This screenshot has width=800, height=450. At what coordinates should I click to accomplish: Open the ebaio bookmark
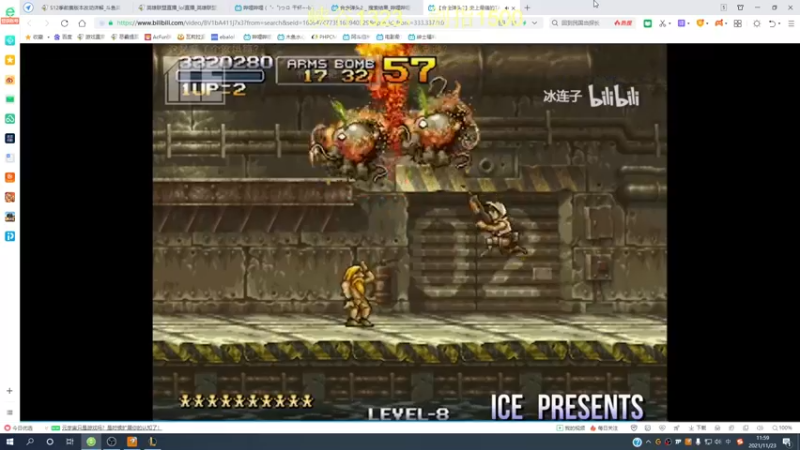(x=223, y=37)
